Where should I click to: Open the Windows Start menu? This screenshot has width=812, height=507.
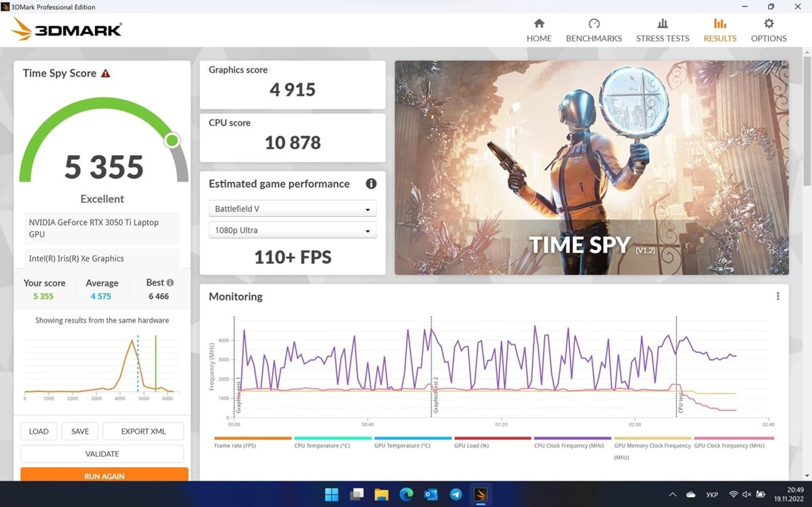[x=332, y=494]
